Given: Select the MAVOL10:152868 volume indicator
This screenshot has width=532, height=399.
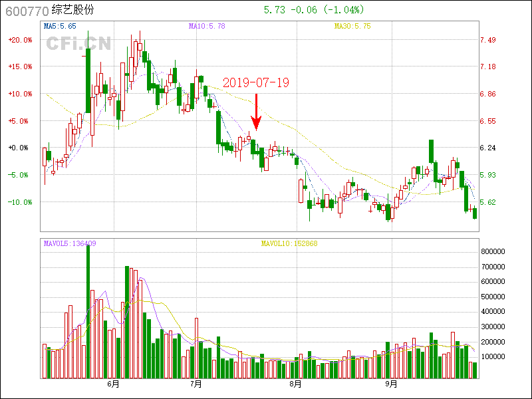Looking at the screenshot, I should click(x=289, y=243).
